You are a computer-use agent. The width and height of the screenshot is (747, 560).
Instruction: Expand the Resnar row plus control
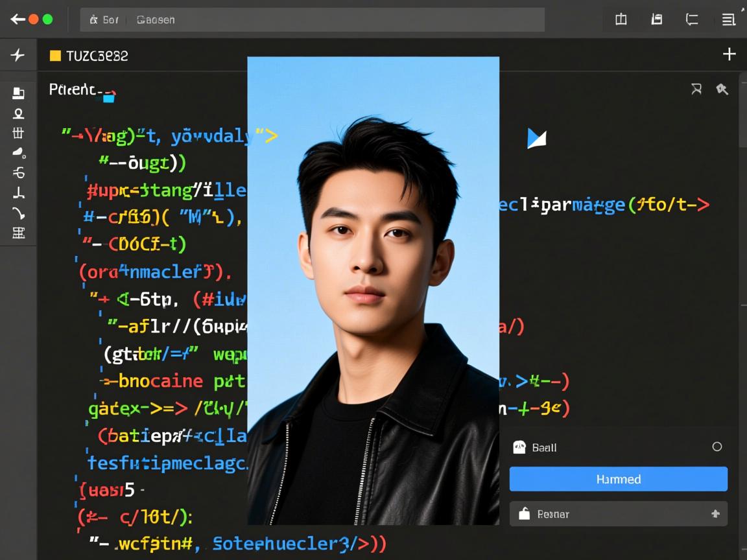pyautogui.click(x=715, y=514)
